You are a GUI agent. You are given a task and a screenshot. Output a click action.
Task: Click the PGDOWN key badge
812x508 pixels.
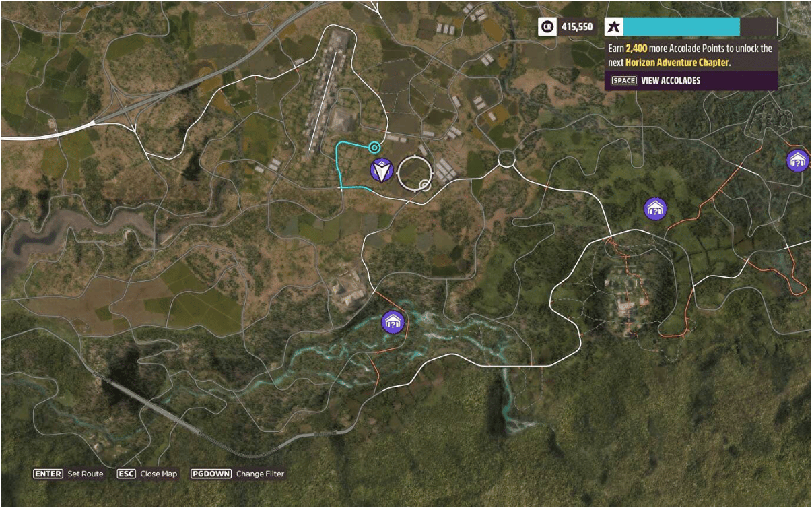pos(211,474)
